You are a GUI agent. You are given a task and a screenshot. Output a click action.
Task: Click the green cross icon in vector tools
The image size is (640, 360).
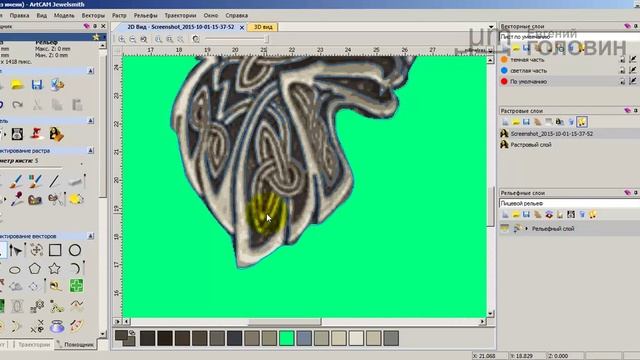76,286
